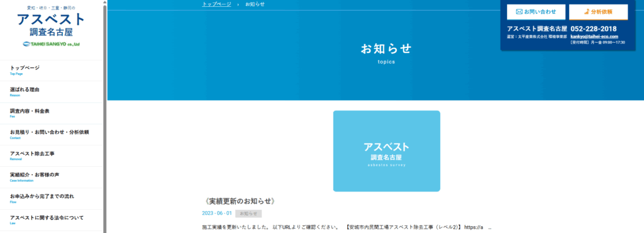
Task: Click the envelope icon on お問い合わせ
Action: 519,12
